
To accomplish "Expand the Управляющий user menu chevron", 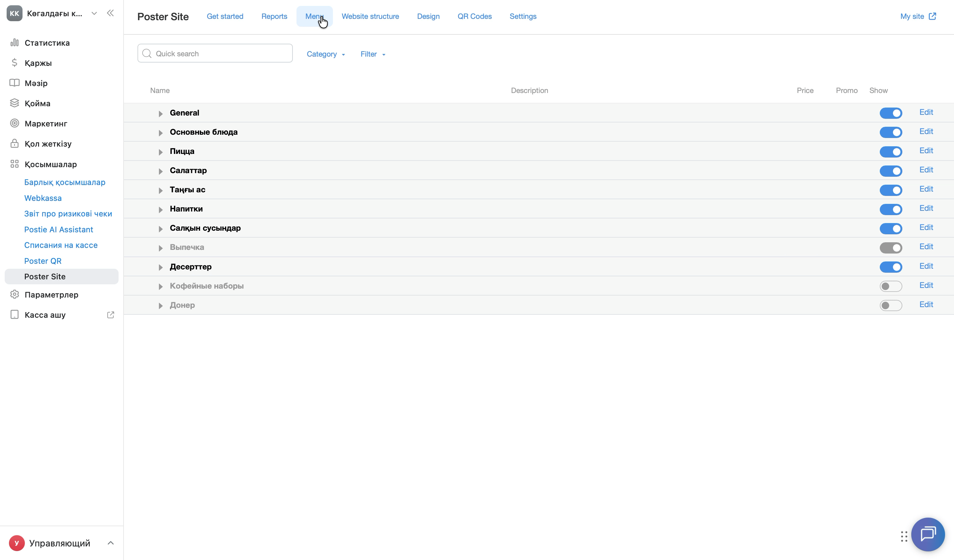I will (x=111, y=543).
